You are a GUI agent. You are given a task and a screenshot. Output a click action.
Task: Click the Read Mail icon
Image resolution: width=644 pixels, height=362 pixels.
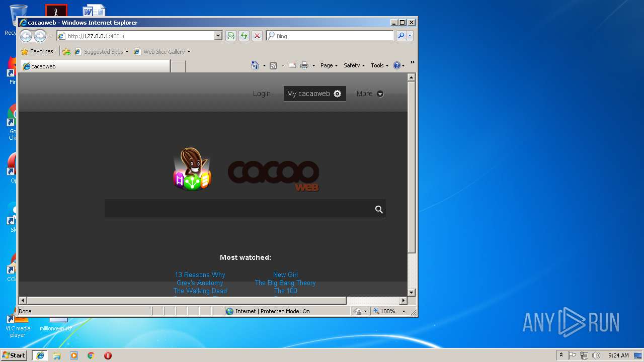(292, 65)
